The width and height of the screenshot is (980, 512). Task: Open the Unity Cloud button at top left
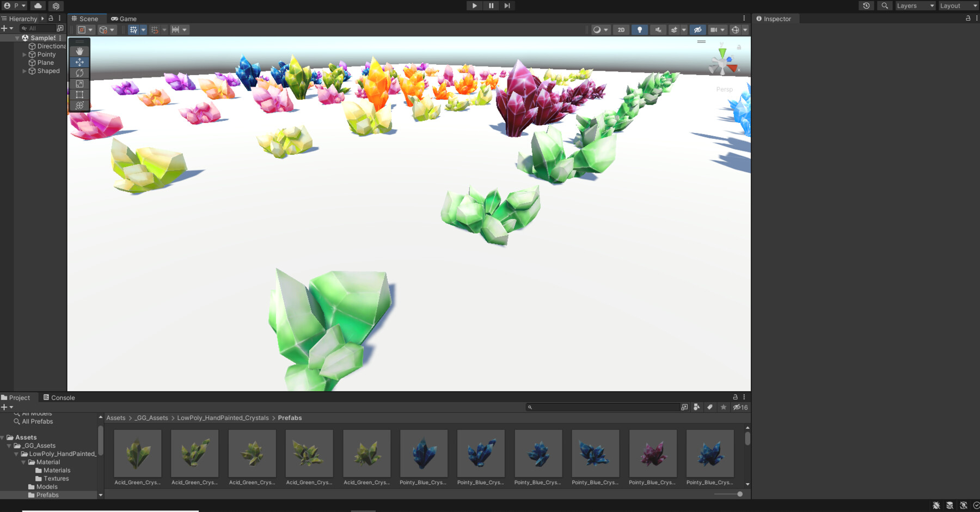38,5
